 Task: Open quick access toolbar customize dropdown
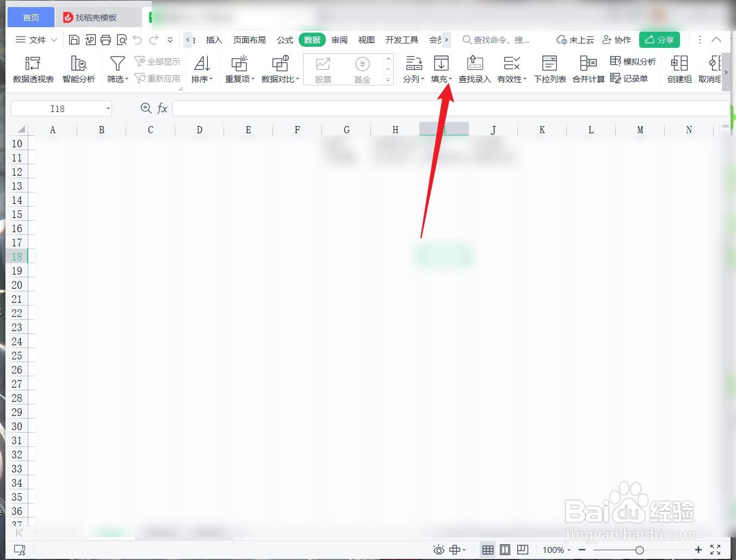click(170, 40)
